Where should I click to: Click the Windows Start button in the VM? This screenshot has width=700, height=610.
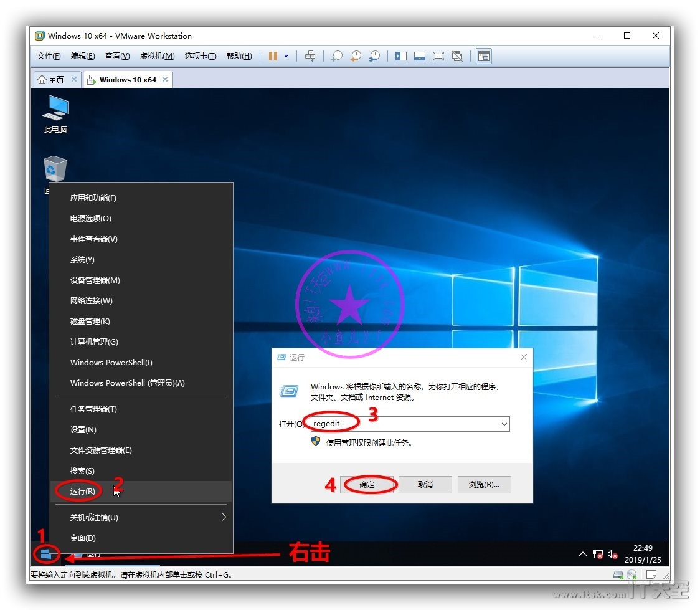(x=45, y=554)
